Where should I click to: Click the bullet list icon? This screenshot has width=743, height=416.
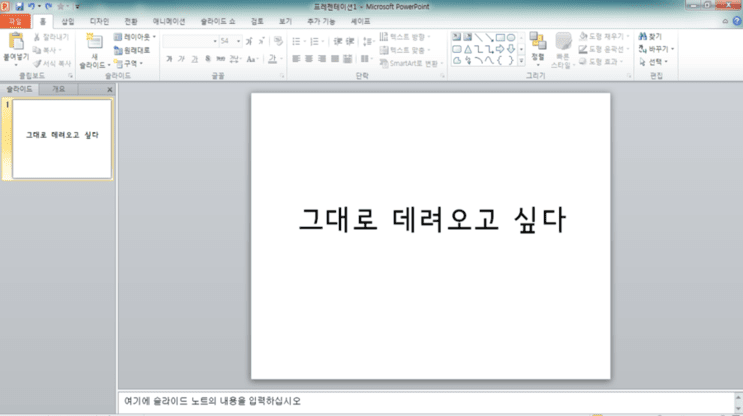coord(296,42)
